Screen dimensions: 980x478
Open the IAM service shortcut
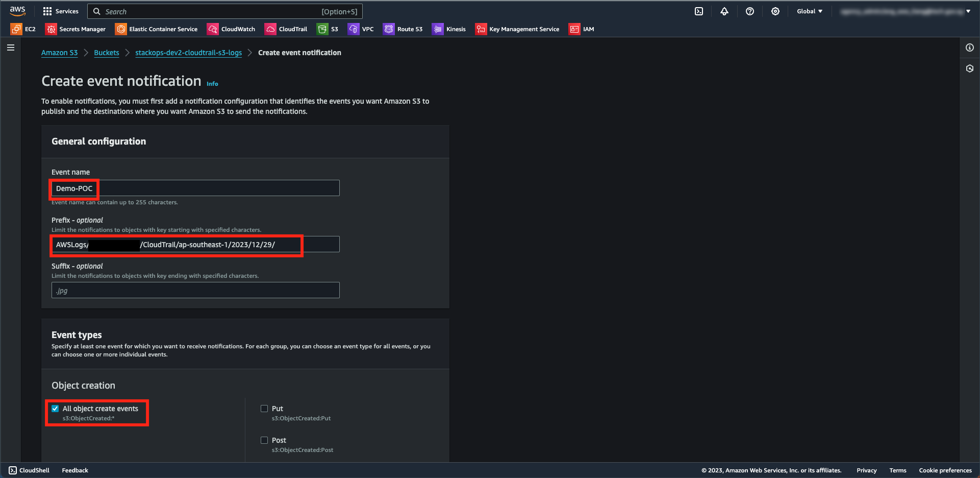(582, 29)
